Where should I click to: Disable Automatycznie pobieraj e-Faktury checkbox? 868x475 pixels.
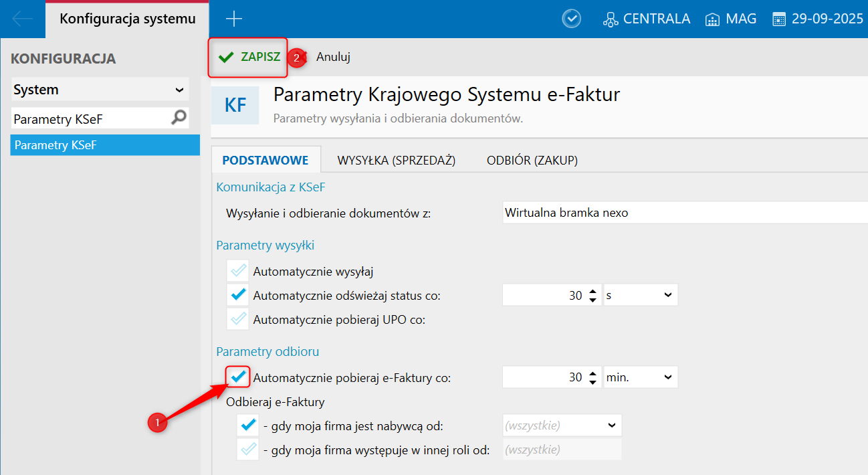click(238, 377)
